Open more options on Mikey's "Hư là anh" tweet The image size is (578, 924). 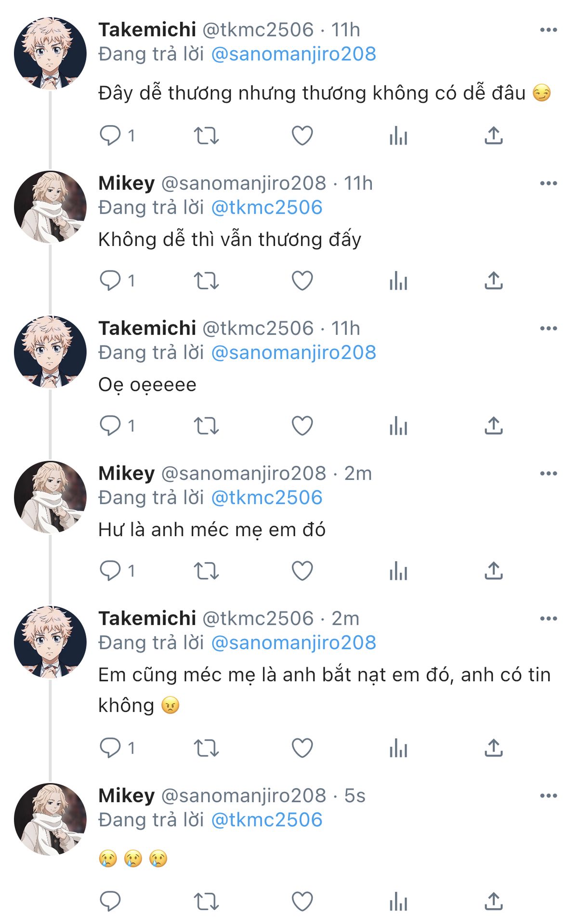click(548, 474)
